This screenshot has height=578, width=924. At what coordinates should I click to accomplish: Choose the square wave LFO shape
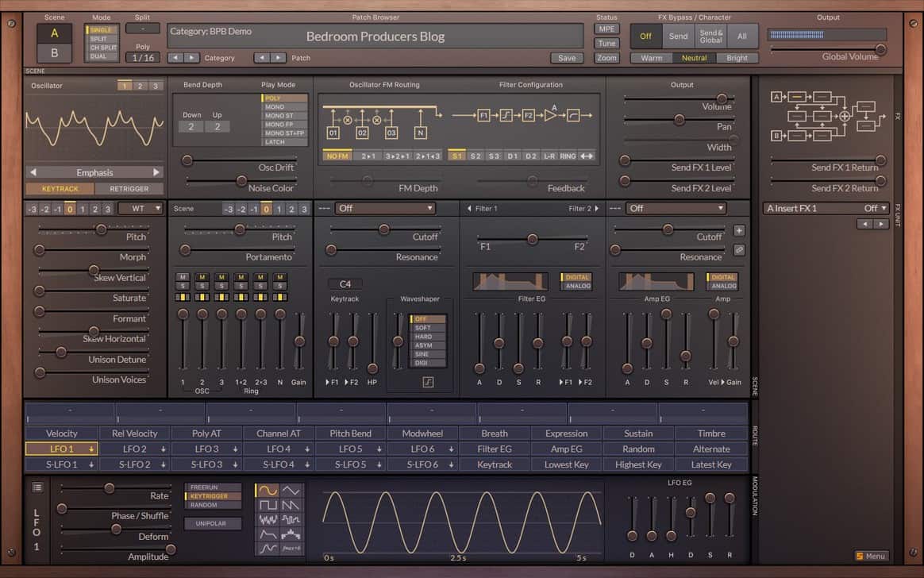tap(268, 505)
